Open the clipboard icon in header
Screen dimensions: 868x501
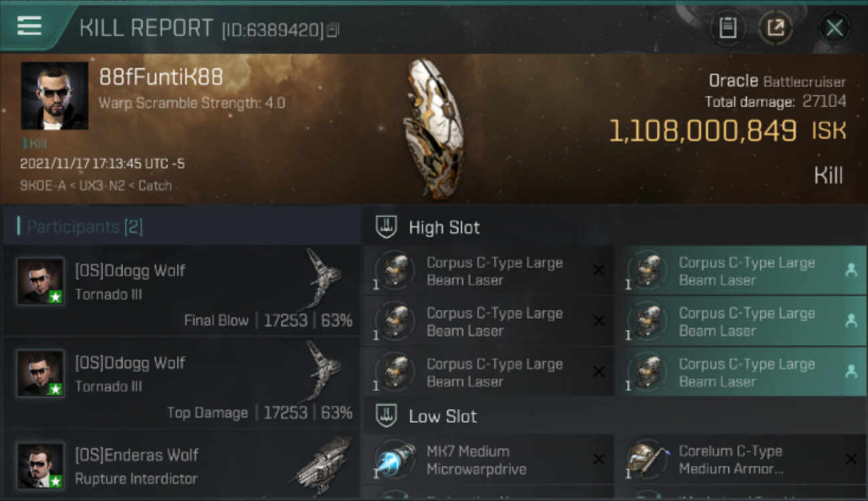728,28
